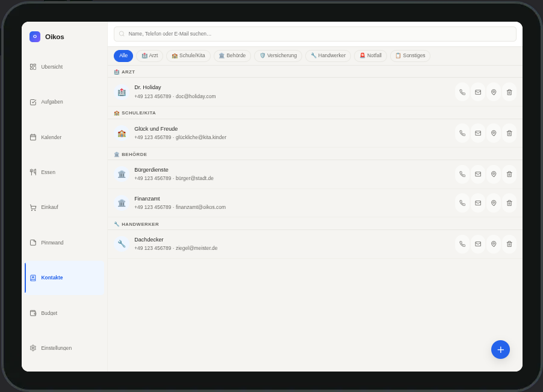Filter contacts by Arzt
Viewport: 543px width, 392px height.
click(150, 56)
